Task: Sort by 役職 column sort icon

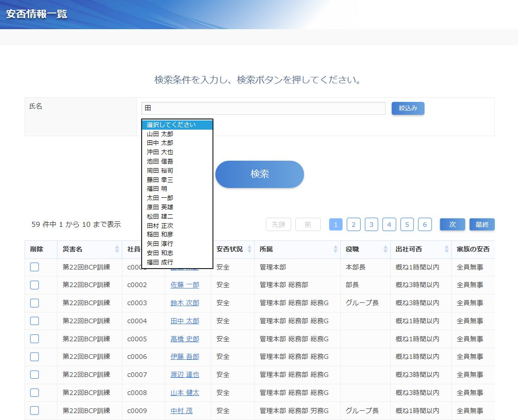Action: (x=385, y=249)
